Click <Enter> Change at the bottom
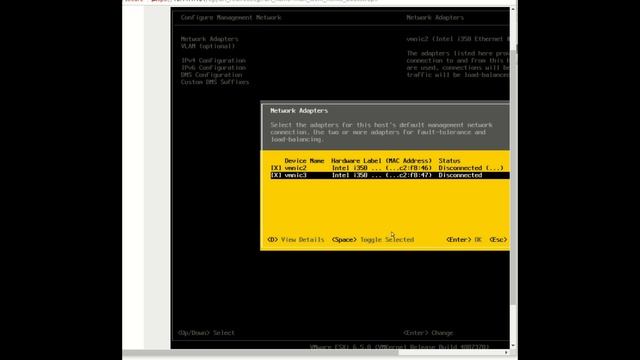This screenshot has height=360, width=640. click(x=428, y=333)
